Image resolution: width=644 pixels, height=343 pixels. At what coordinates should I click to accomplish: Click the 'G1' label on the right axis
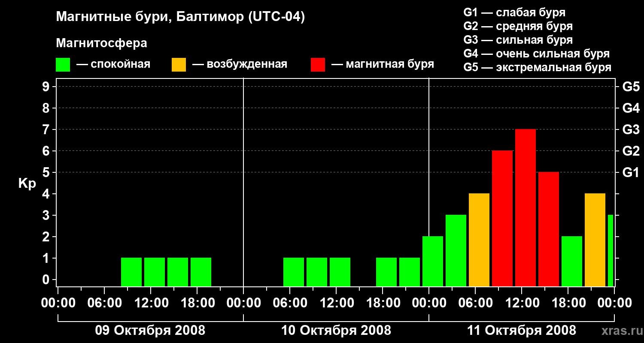pos(631,172)
